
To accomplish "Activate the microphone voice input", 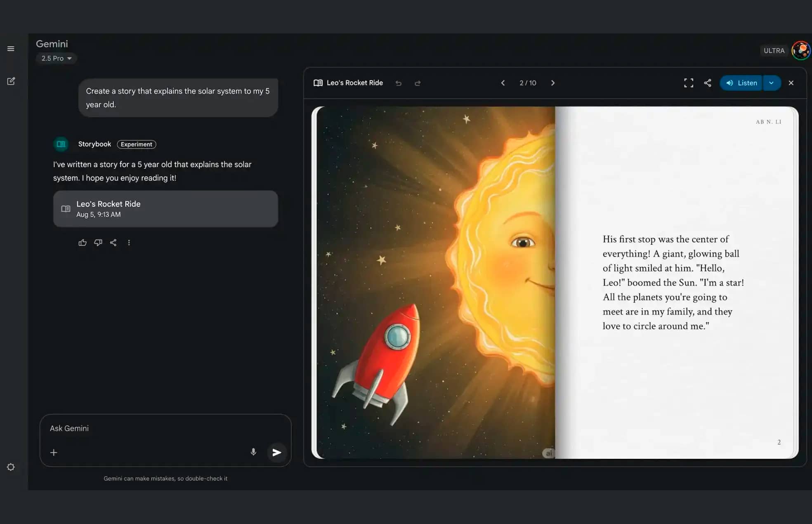I will 253,452.
